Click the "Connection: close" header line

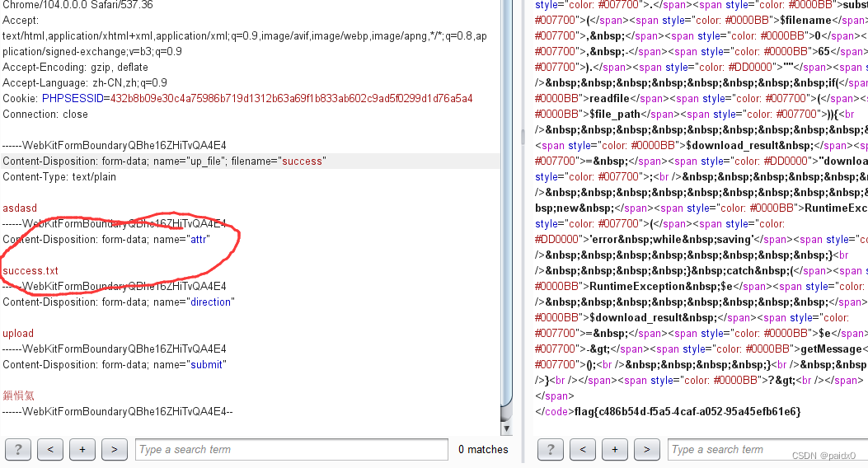(x=45, y=114)
